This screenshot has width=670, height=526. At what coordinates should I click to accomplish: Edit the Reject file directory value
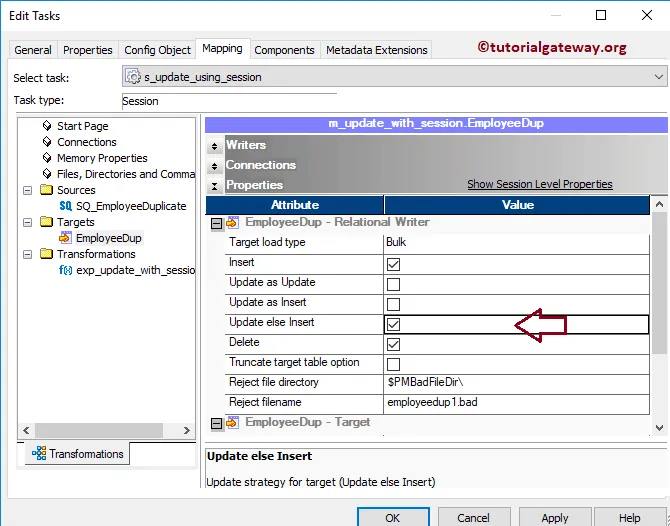pos(516,382)
